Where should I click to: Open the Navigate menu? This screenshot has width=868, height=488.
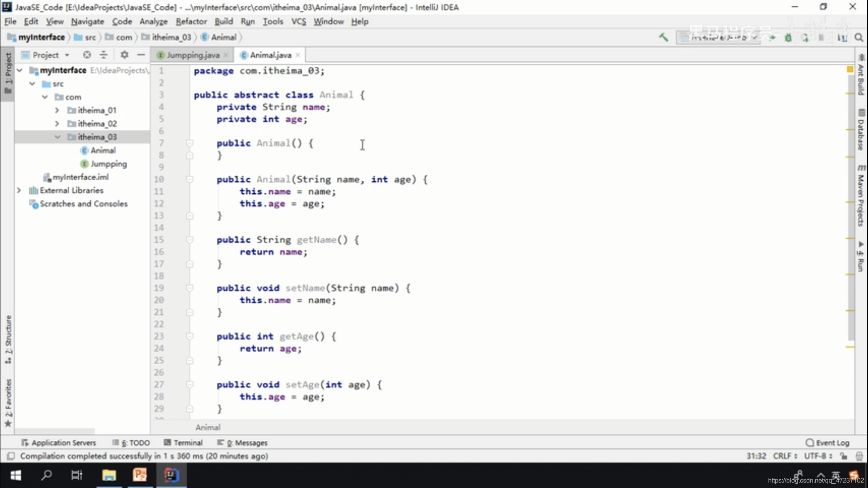[x=87, y=22]
